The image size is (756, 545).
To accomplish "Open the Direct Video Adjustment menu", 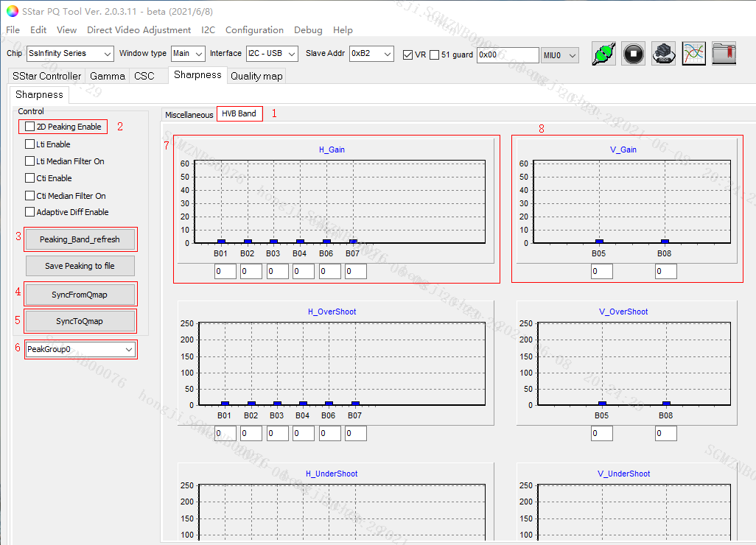I will point(139,30).
